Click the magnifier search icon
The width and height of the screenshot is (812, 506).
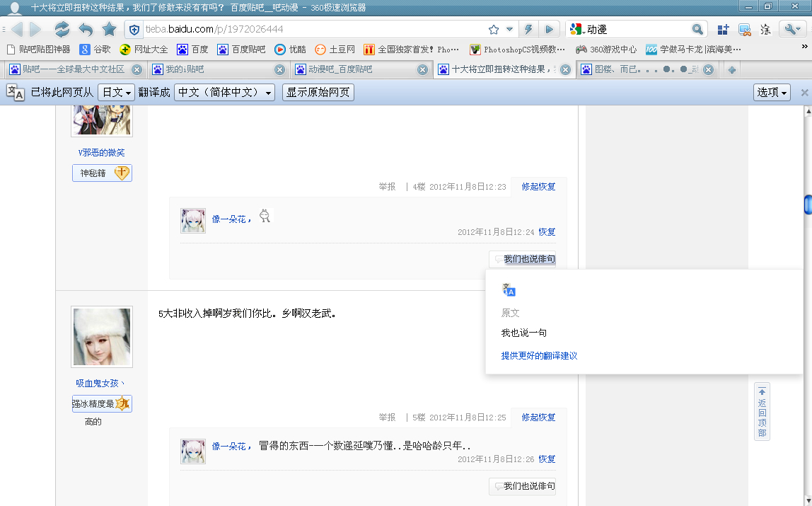pyautogui.click(x=697, y=30)
